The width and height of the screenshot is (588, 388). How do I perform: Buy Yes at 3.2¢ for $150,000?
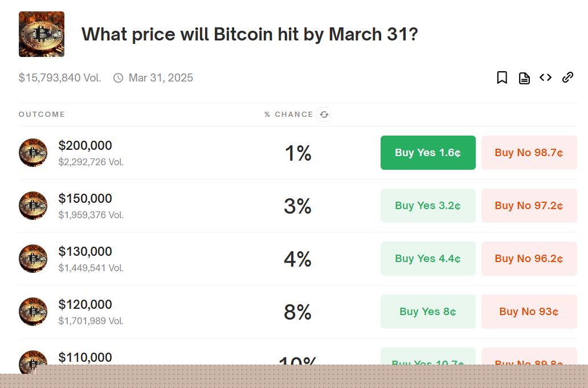coord(428,206)
